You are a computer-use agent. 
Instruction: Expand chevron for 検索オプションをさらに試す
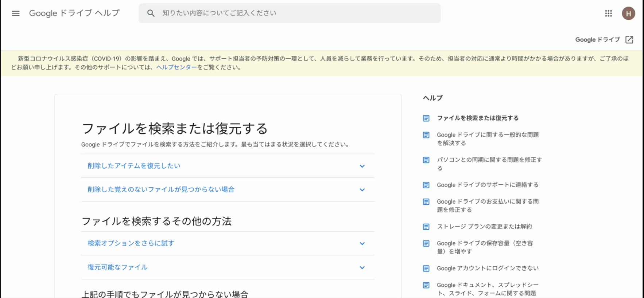[x=362, y=244]
